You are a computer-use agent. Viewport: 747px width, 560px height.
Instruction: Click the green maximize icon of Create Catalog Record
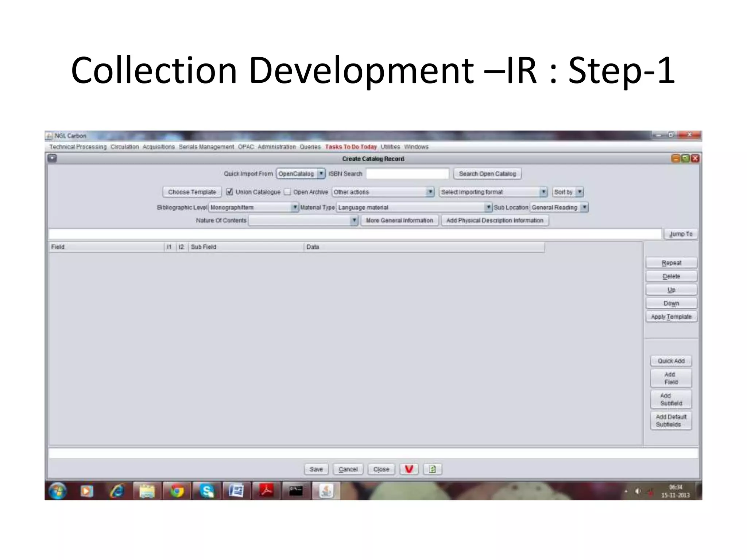685,158
